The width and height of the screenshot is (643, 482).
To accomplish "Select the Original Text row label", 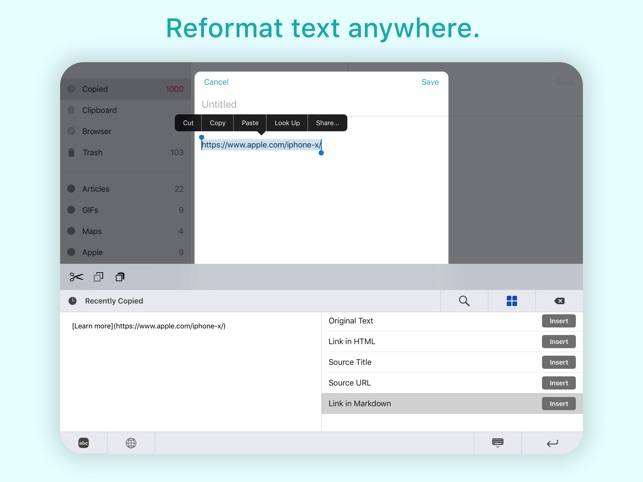I will tap(351, 321).
